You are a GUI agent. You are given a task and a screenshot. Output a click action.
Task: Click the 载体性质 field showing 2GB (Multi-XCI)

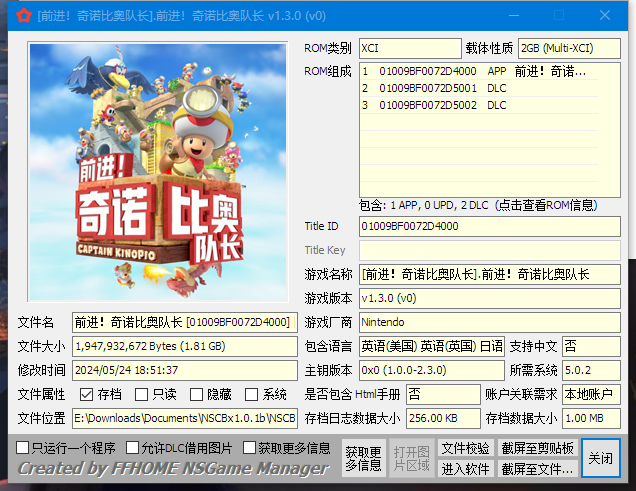pos(569,48)
